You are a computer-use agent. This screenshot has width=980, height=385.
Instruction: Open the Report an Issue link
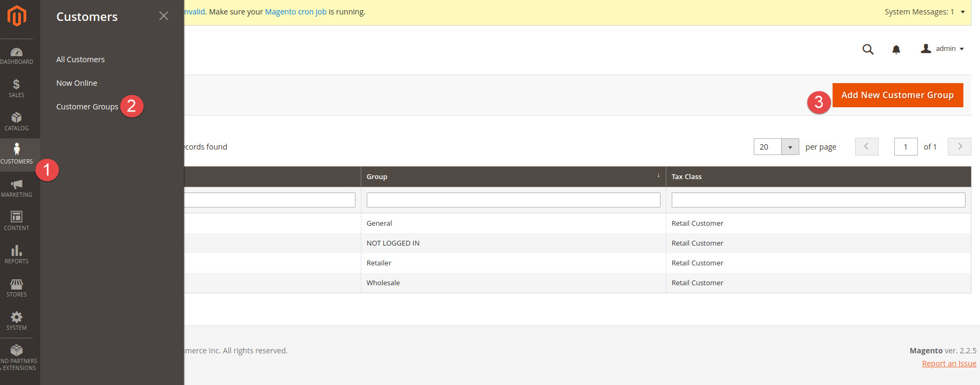pos(948,364)
